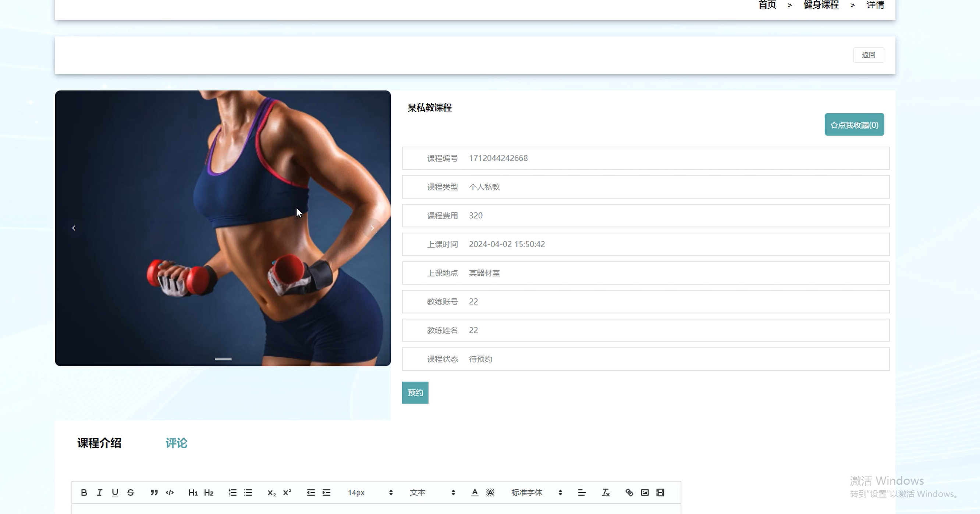Decrease the indent of the text
This screenshot has height=514, width=980.
pyautogui.click(x=311, y=493)
